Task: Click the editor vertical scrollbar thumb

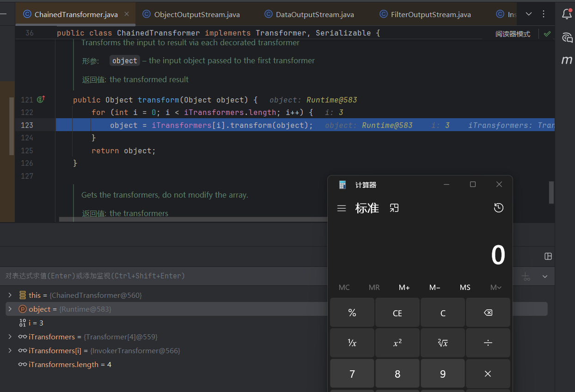Action: tap(551, 192)
